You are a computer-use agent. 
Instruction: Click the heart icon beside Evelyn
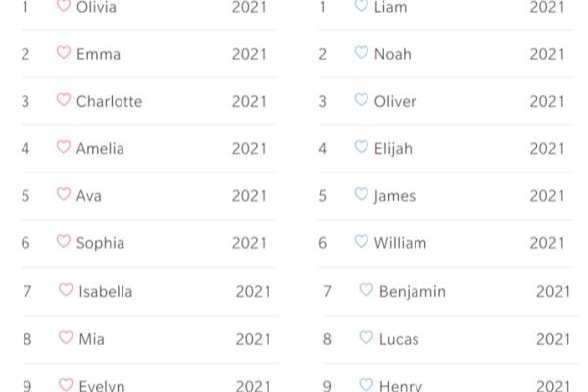pyautogui.click(x=66, y=384)
